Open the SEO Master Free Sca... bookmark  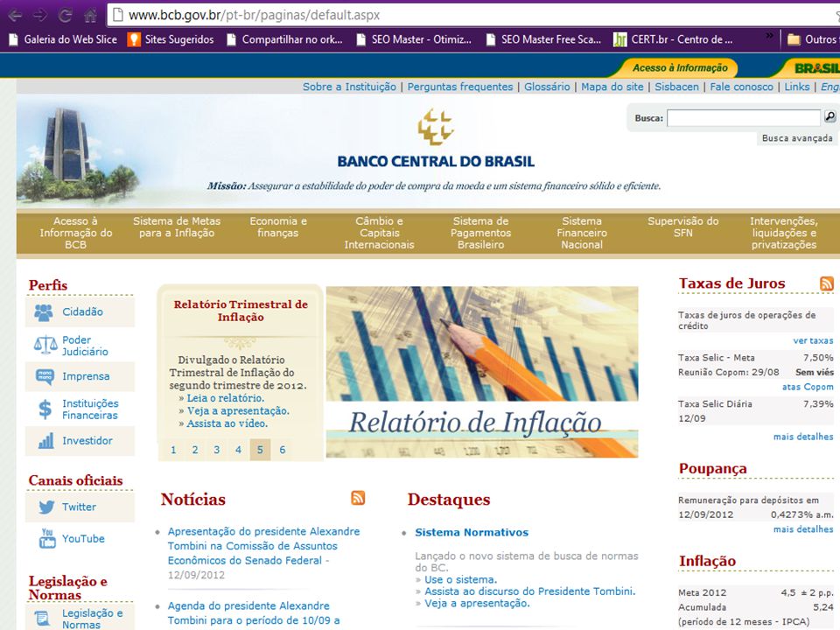543,39
